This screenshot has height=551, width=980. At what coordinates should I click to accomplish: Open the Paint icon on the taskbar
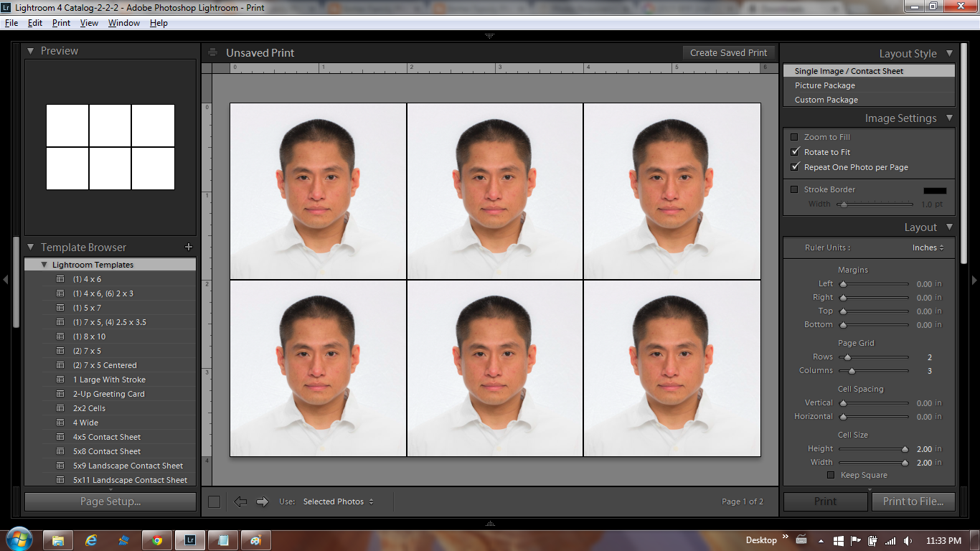pyautogui.click(x=255, y=540)
